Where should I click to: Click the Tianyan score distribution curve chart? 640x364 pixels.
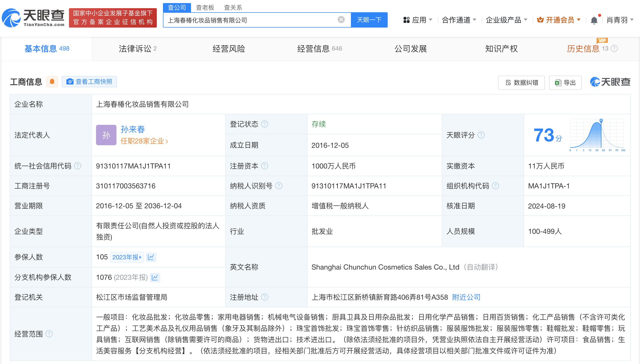pyautogui.click(x=601, y=134)
